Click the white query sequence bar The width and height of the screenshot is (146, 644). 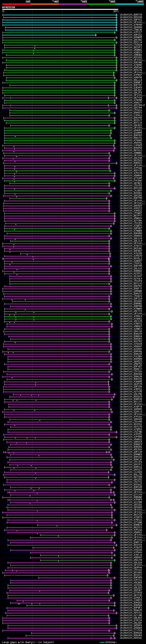[60, 9]
